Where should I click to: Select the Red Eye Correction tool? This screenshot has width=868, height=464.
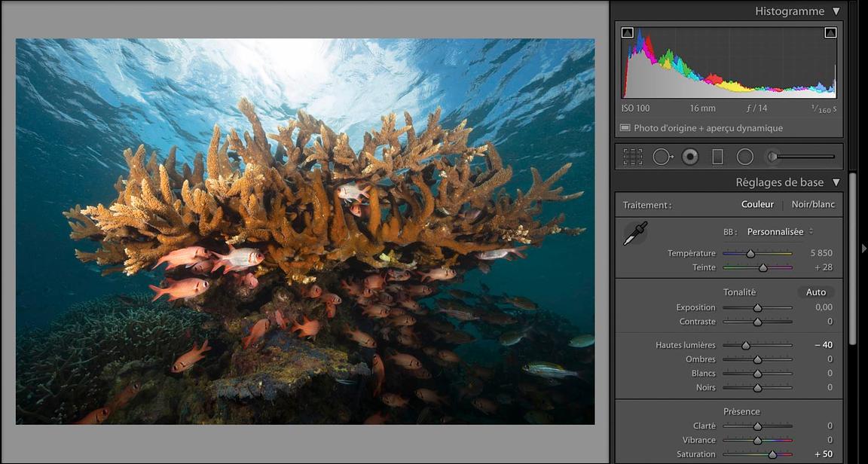(x=689, y=157)
